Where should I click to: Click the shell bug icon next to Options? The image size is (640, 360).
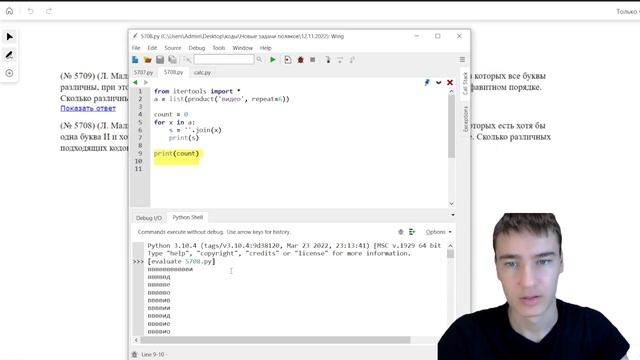pyautogui.click(x=400, y=232)
